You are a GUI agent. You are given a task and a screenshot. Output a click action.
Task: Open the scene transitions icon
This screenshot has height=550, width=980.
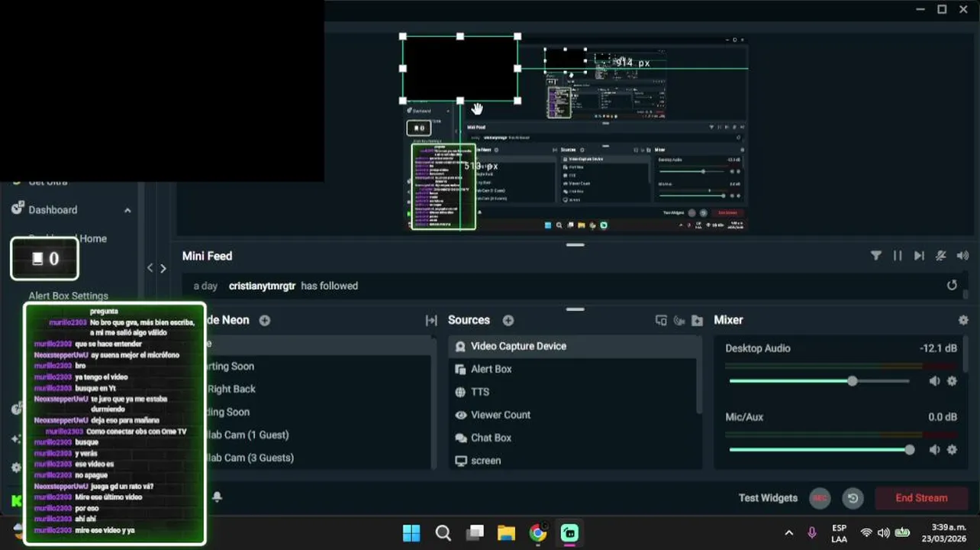[431, 321]
